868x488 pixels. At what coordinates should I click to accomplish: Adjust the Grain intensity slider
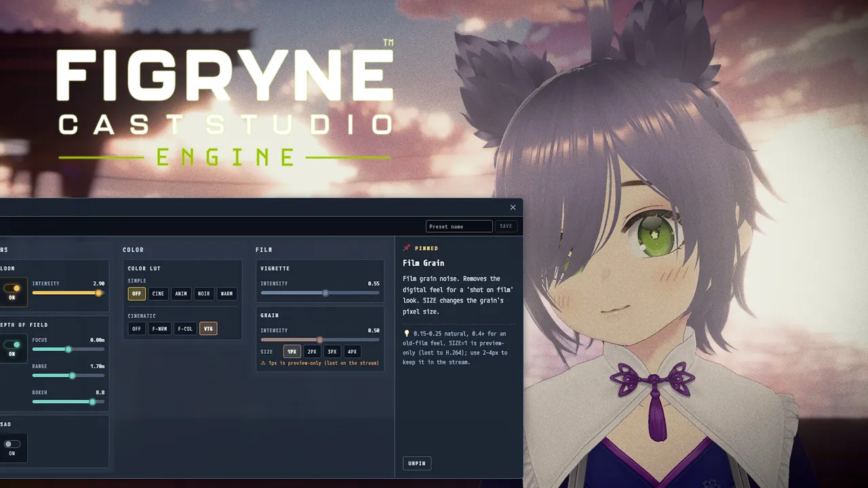320,340
